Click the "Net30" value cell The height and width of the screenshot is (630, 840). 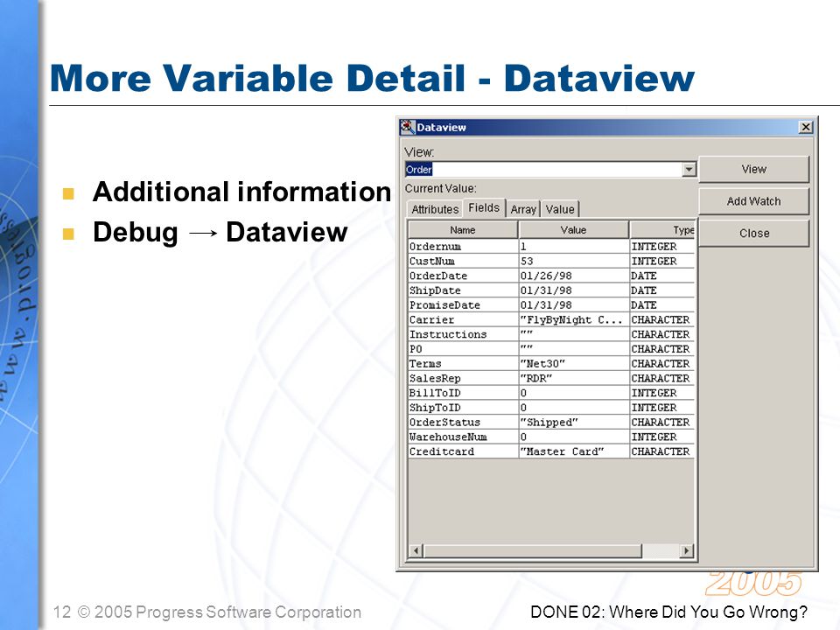coord(574,364)
